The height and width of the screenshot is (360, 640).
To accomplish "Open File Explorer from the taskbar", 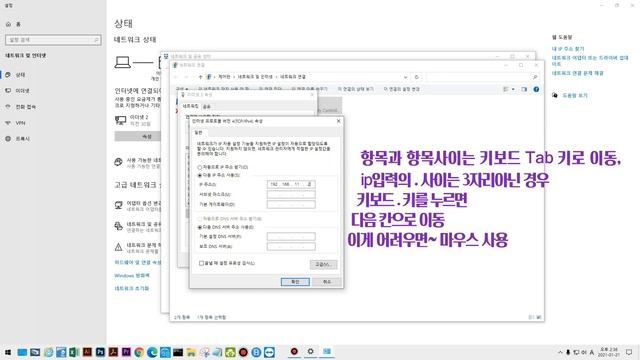I will [191, 352].
